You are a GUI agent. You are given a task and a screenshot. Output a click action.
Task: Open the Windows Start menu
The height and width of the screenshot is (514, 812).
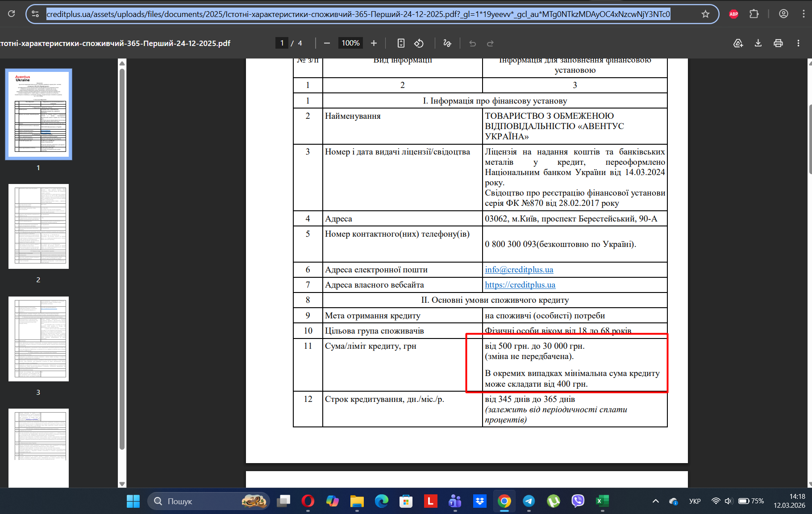click(133, 501)
